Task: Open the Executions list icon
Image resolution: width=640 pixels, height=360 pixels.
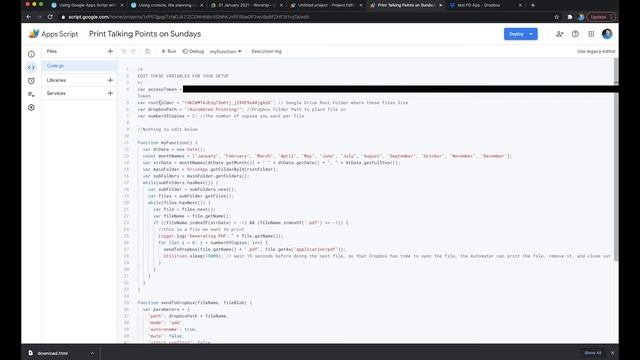Action: pyautogui.click(x=31, y=94)
